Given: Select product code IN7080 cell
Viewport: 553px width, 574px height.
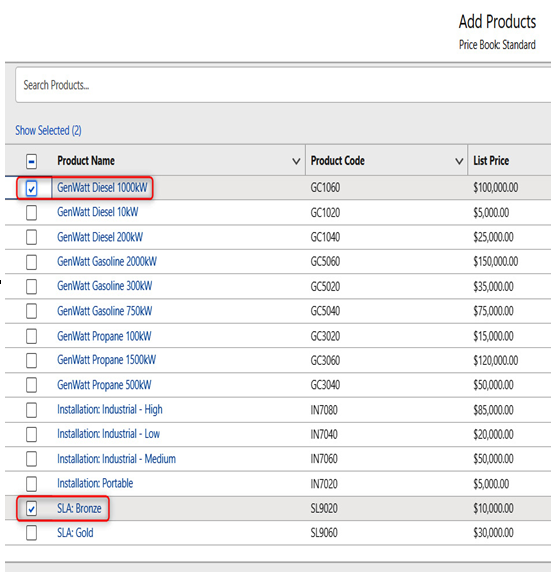Looking at the screenshot, I should (x=324, y=410).
